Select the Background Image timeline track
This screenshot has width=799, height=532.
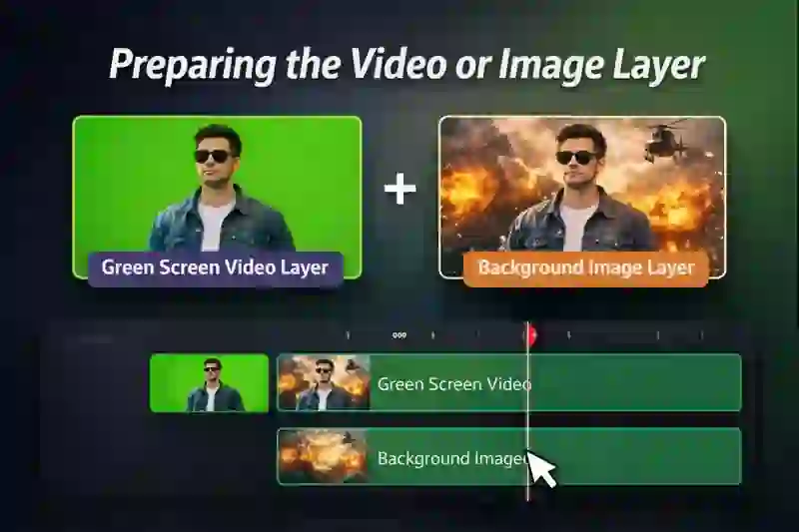click(x=509, y=456)
